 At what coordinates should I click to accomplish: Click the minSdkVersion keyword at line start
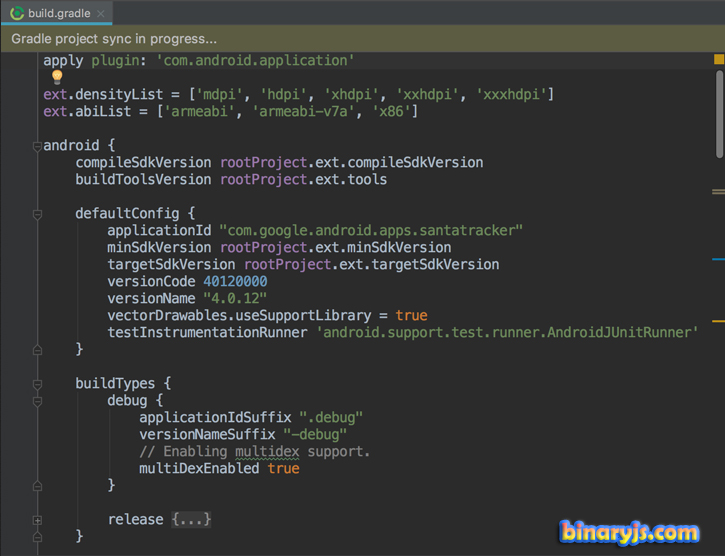(159, 247)
